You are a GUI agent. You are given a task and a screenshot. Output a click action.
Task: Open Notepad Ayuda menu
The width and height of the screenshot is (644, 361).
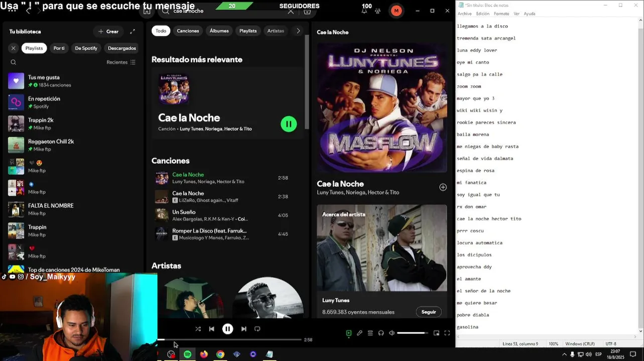(530, 14)
